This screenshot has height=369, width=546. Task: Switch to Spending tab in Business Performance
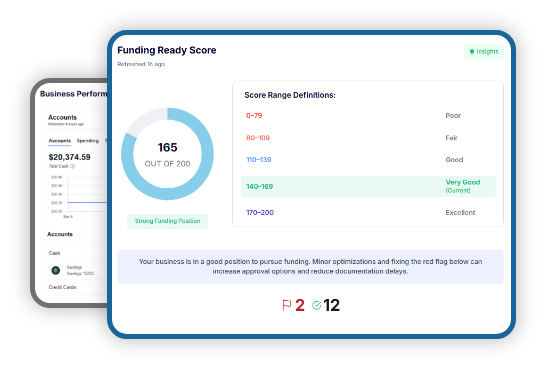click(x=88, y=141)
